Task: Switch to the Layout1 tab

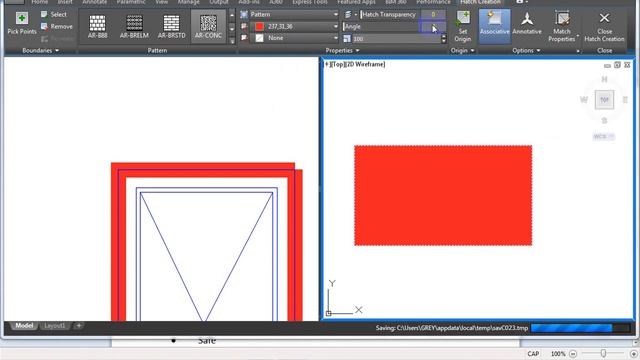Action: pos(55,325)
